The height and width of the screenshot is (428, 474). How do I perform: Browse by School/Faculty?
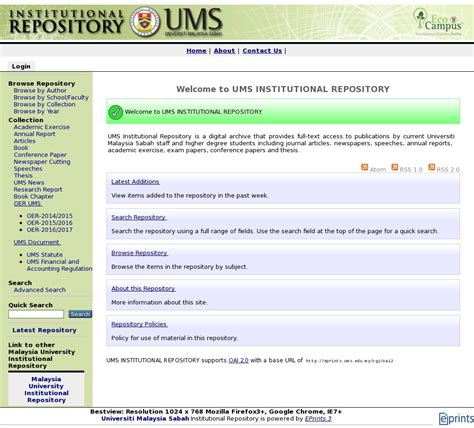(51, 97)
